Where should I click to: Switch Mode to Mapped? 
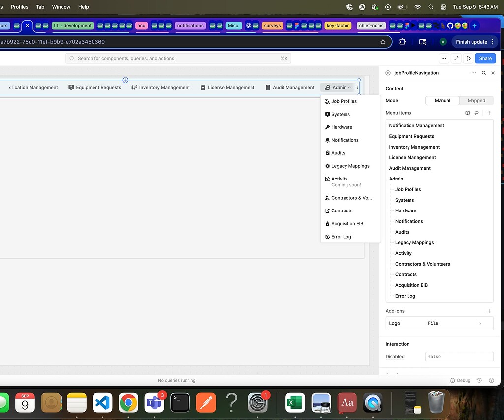tap(476, 100)
